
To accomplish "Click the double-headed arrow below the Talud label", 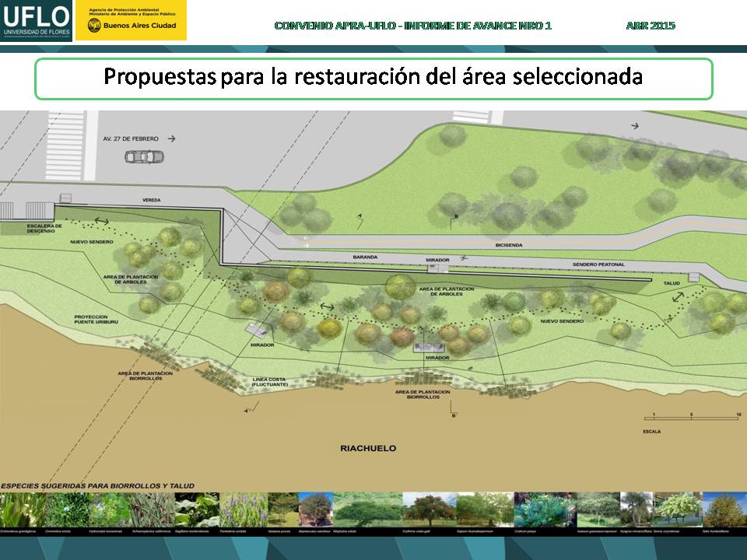I will click(x=679, y=296).
